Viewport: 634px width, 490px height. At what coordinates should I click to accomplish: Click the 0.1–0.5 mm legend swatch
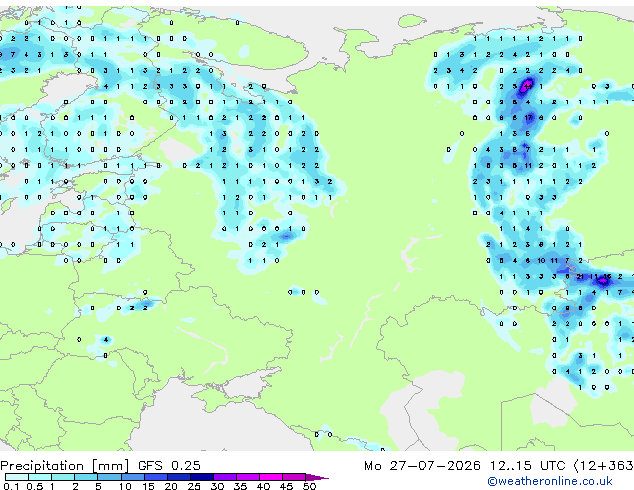point(17,477)
